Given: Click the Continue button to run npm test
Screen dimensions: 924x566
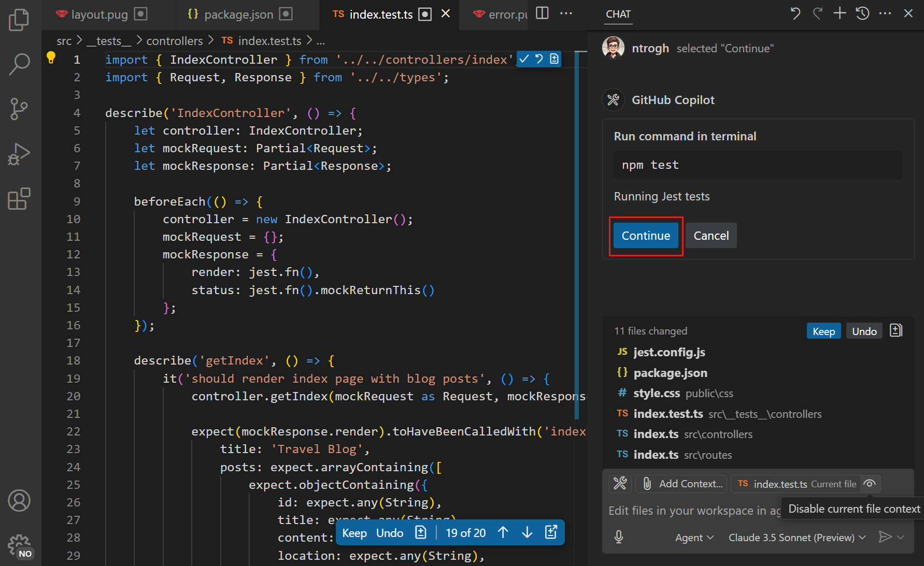Looking at the screenshot, I should tap(646, 235).
